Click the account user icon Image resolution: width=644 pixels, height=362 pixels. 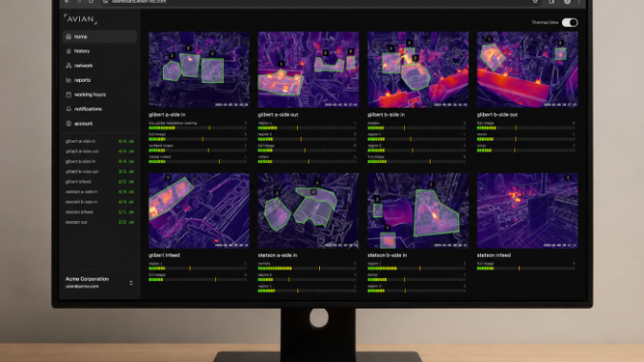69,123
